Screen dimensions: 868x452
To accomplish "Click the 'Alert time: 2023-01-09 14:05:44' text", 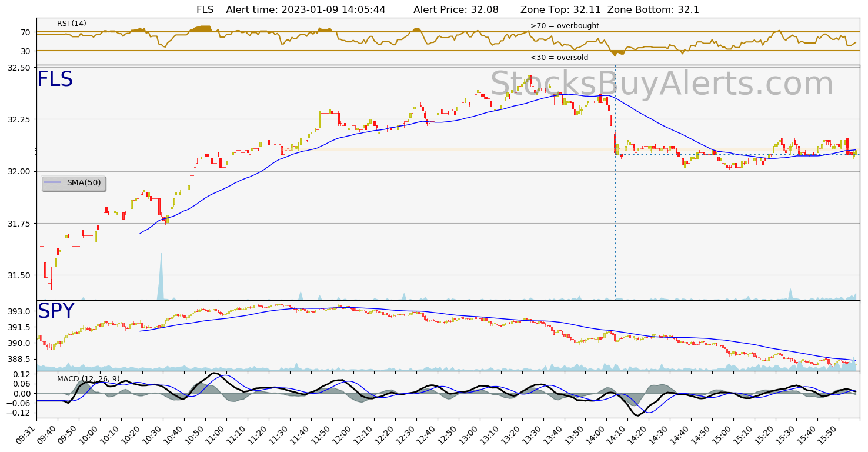I will (x=306, y=10).
